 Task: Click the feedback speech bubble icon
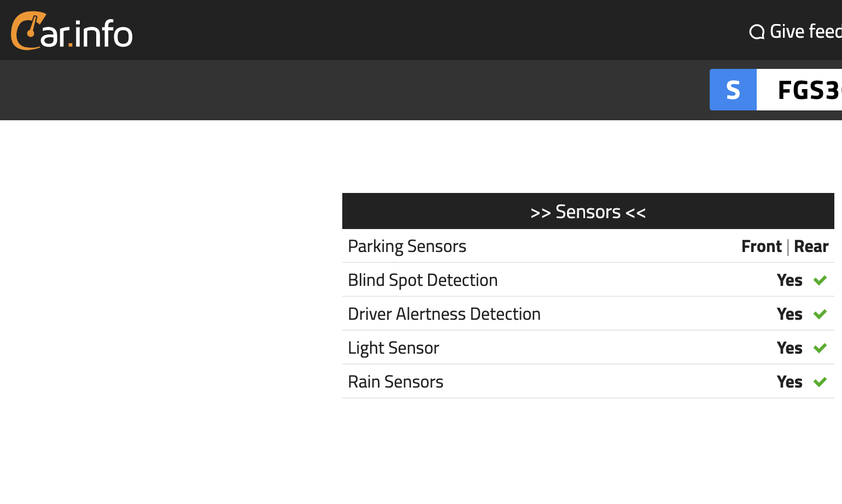point(757,32)
